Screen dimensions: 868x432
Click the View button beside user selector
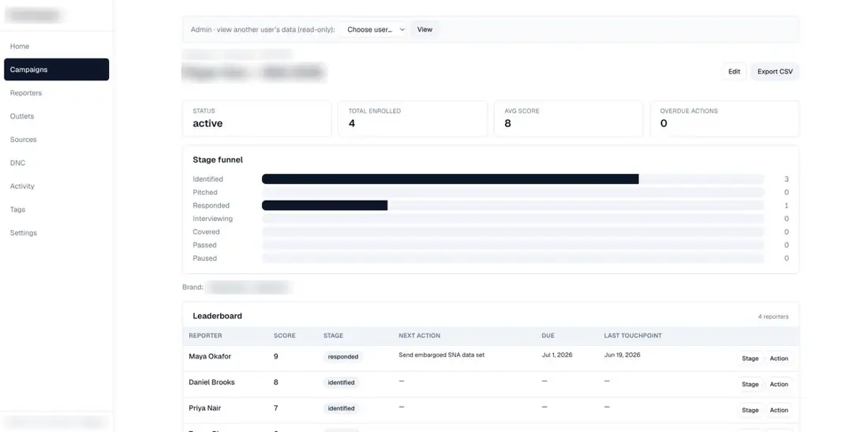coord(425,29)
